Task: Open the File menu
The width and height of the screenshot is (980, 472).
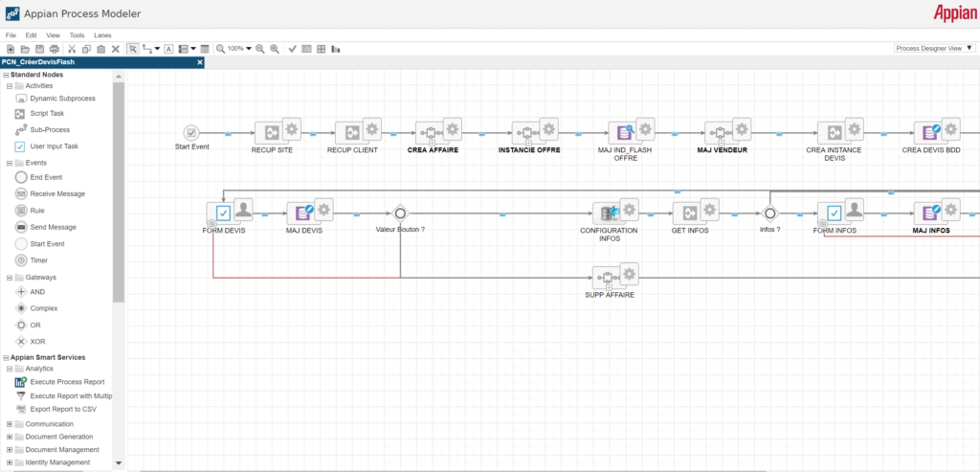Action: pos(11,35)
